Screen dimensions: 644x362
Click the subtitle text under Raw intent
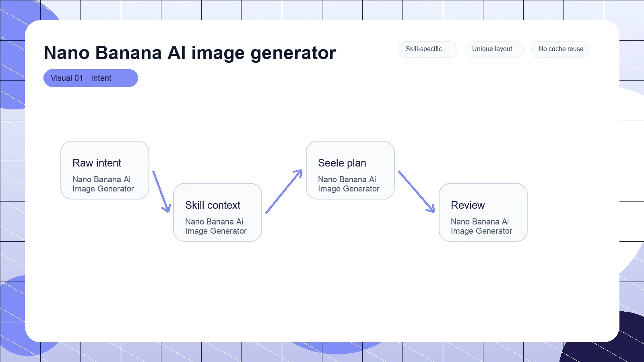point(103,184)
